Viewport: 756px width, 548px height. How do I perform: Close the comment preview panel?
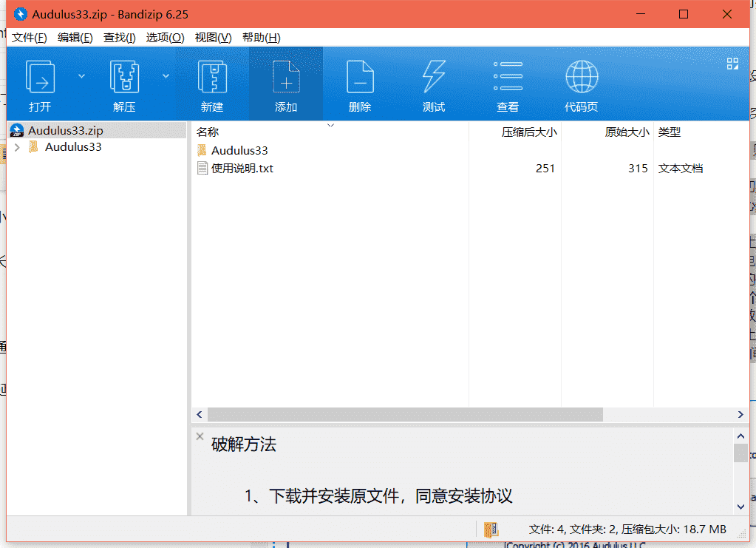pyautogui.click(x=200, y=436)
